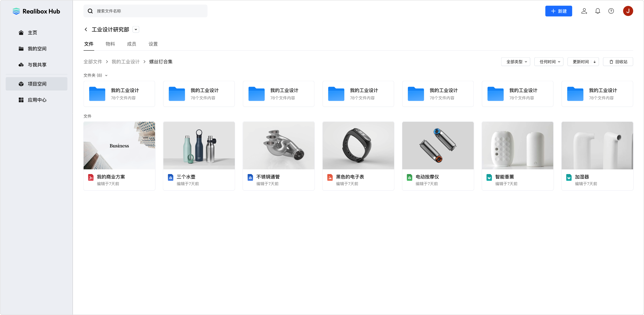
Task: Open the 任何时间 filter dropdown
Action: pyautogui.click(x=549, y=62)
